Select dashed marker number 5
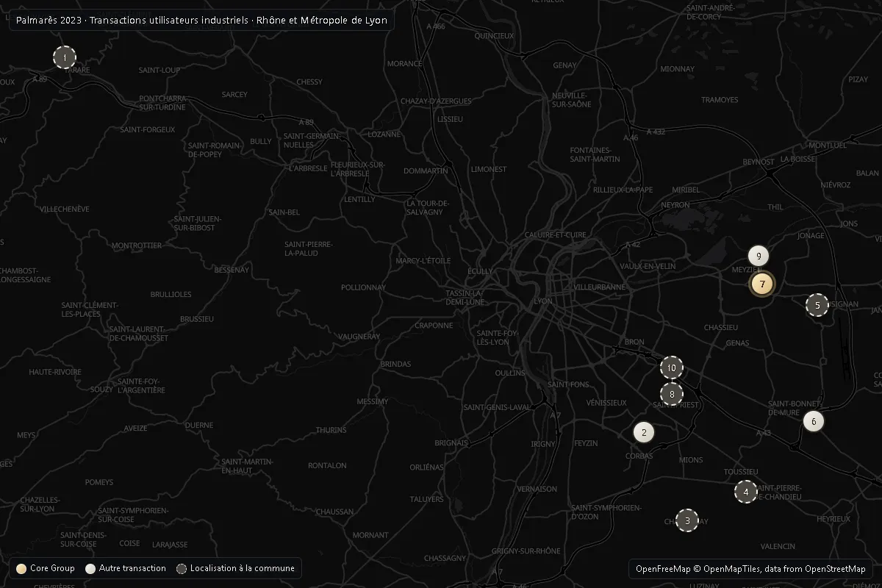Screen dimensions: 882x588 [x=817, y=304]
